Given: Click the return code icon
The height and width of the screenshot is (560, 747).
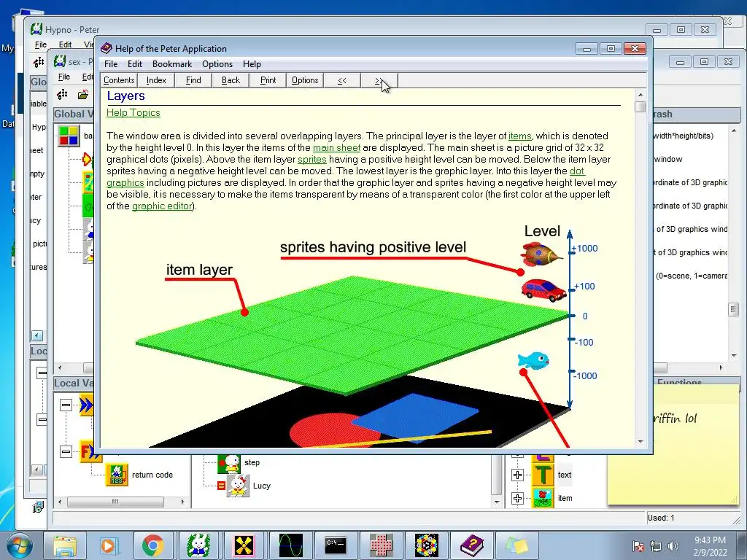Looking at the screenshot, I should tap(117, 475).
